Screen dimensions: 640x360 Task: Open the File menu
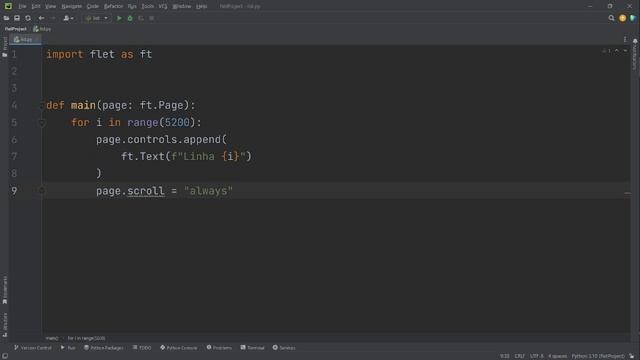(x=22, y=7)
